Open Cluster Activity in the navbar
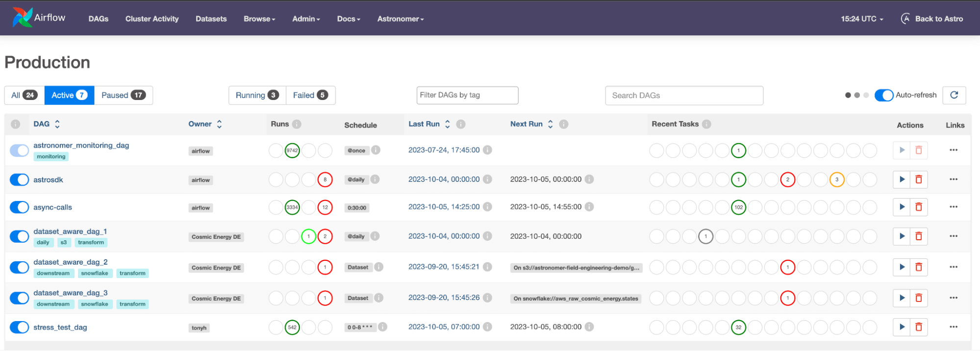This screenshot has height=351, width=980. pos(152,19)
